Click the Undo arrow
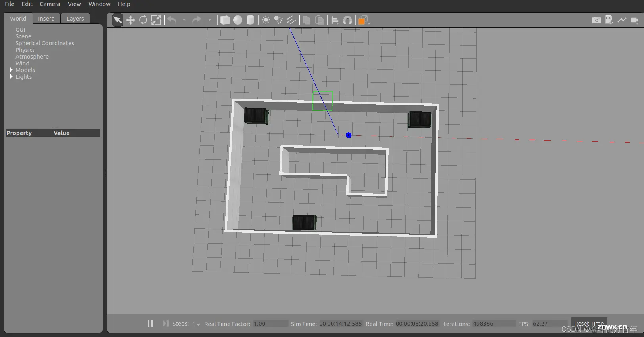The image size is (644, 337). [172, 19]
